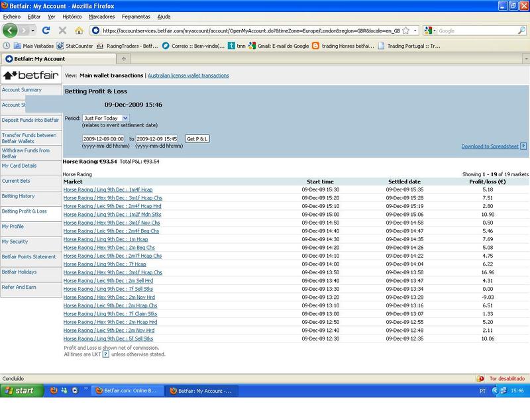Viewport: 530px width, 420px height.
Task: Open Refer And Earn in the sidebar
Action: (x=19, y=288)
